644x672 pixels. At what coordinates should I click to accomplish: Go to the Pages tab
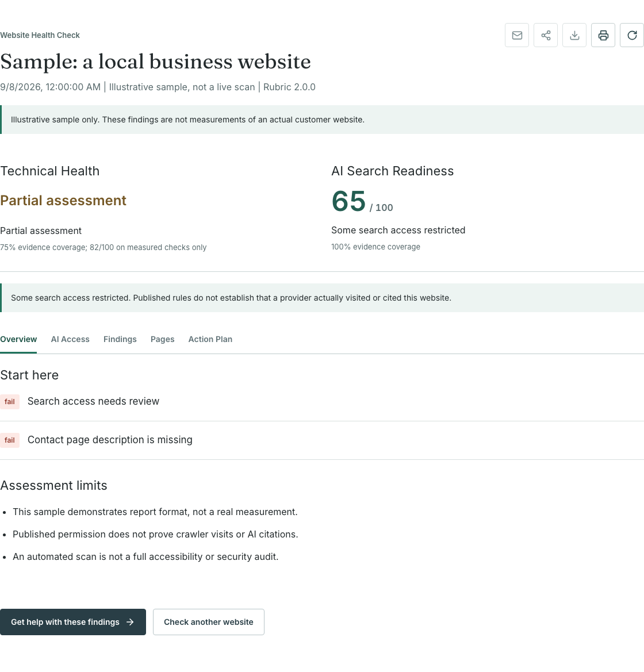[x=163, y=339]
